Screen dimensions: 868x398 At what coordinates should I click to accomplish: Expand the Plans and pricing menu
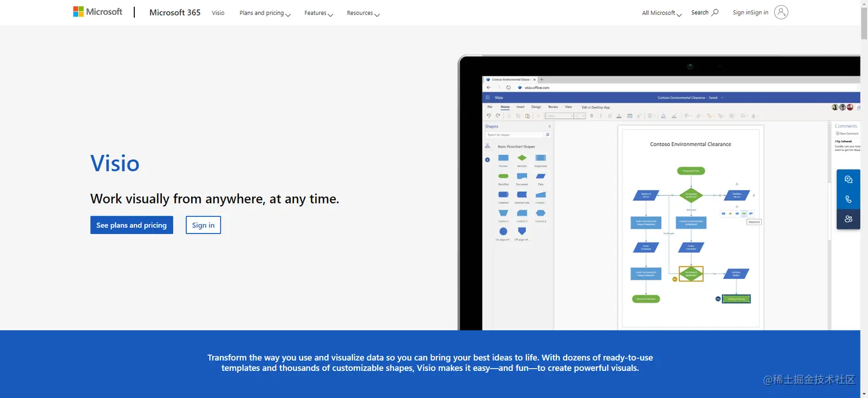point(265,13)
